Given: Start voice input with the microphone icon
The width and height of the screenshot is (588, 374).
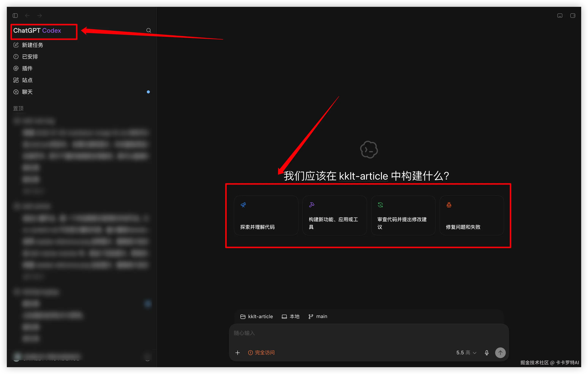Looking at the screenshot, I should pos(487,353).
